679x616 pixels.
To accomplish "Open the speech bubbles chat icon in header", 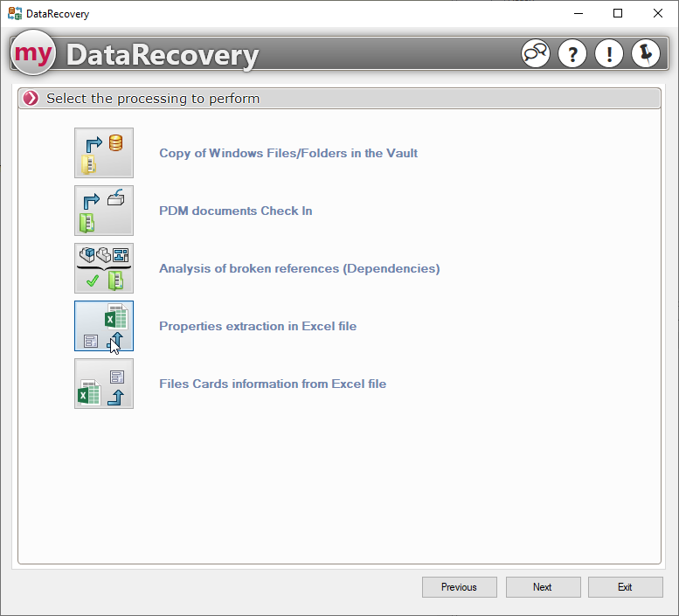I will (536, 54).
